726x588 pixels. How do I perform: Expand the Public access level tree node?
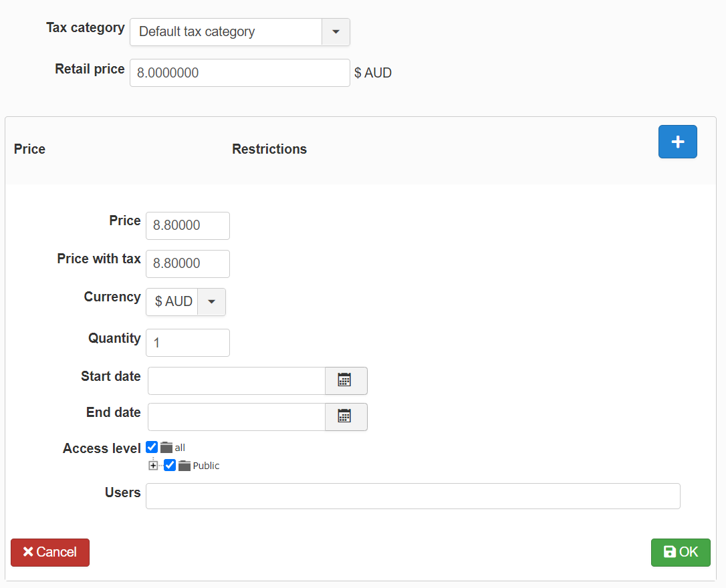pos(153,466)
